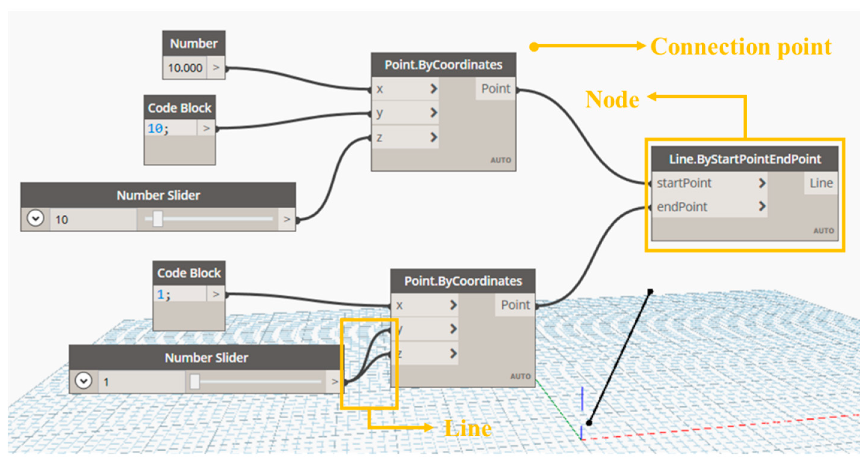Select title of Code Block containing 1;
The height and width of the screenshot is (463, 868).
tap(189, 273)
